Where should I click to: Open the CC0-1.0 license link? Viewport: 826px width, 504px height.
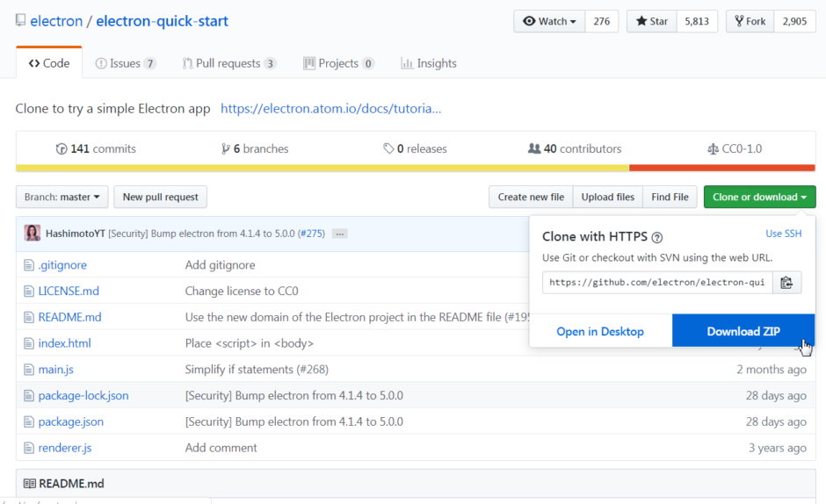[x=734, y=148]
